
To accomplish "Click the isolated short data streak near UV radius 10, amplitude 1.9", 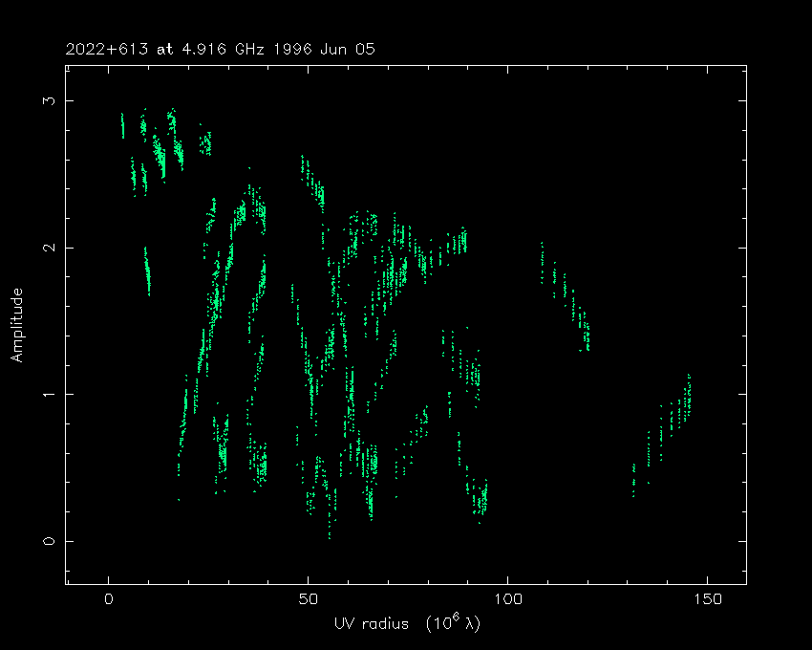I will (x=147, y=272).
